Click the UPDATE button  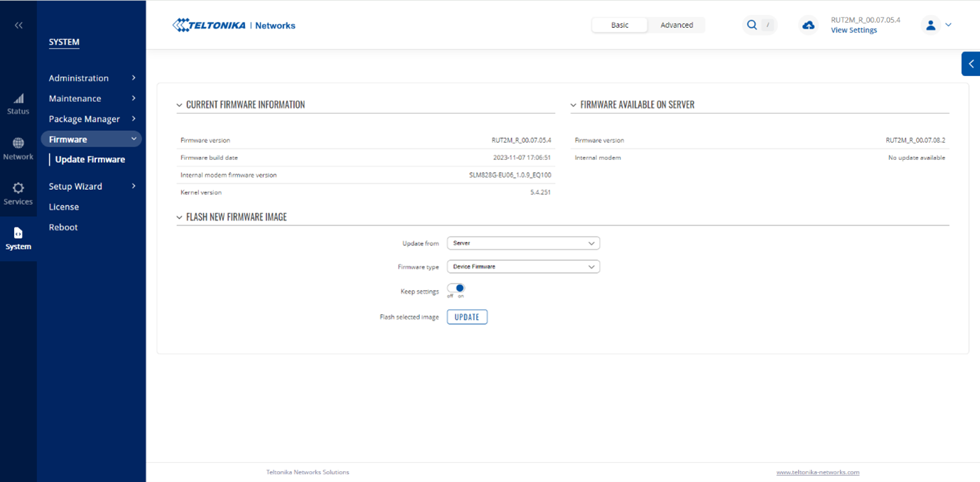467,317
